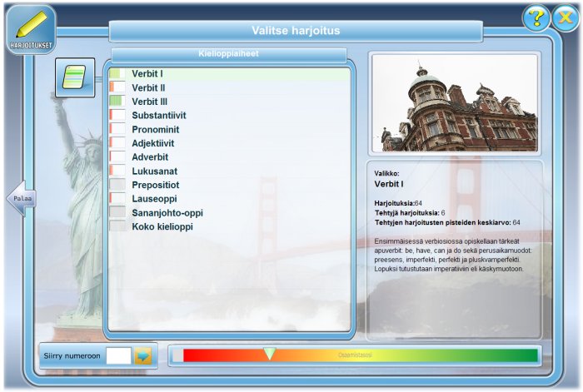Click the Verbit I heading in the info panel
583x392 pixels.
[389, 184]
